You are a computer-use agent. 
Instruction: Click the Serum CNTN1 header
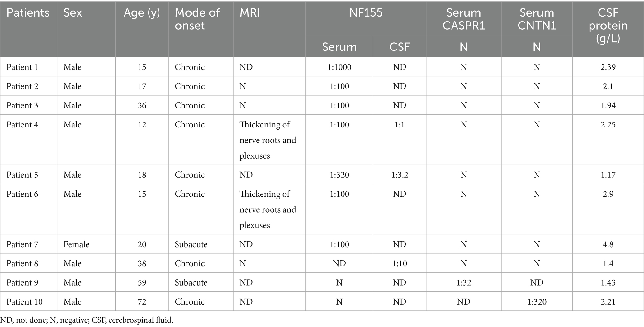click(537, 19)
